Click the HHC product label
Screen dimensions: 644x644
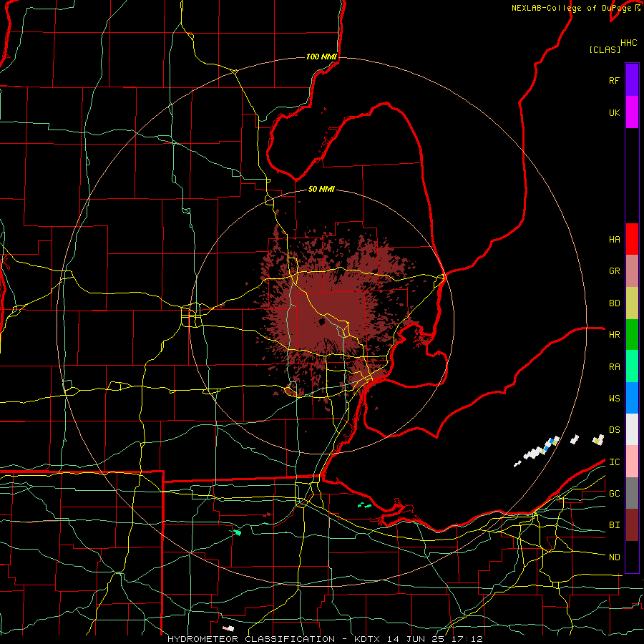coord(628,43)
